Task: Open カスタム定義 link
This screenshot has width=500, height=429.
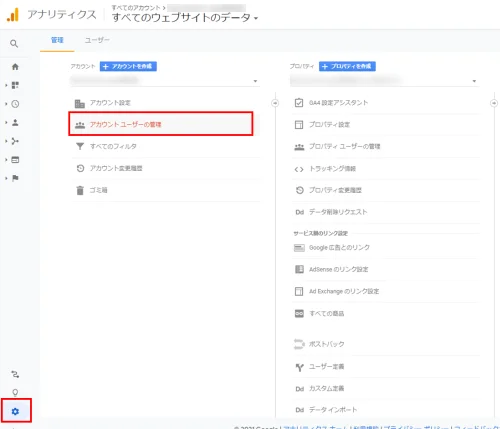Action: pos(326,389)
